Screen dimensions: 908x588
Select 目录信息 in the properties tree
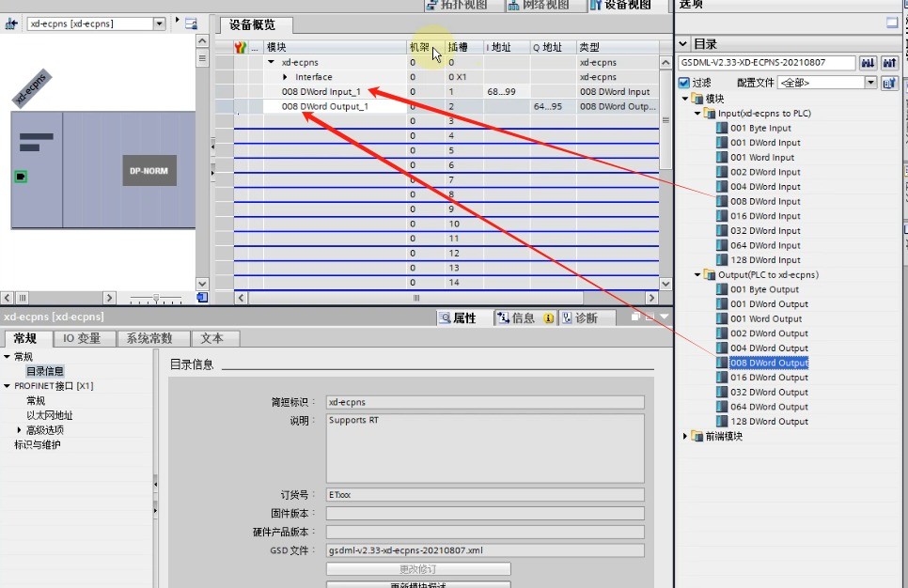pos(44,371)
